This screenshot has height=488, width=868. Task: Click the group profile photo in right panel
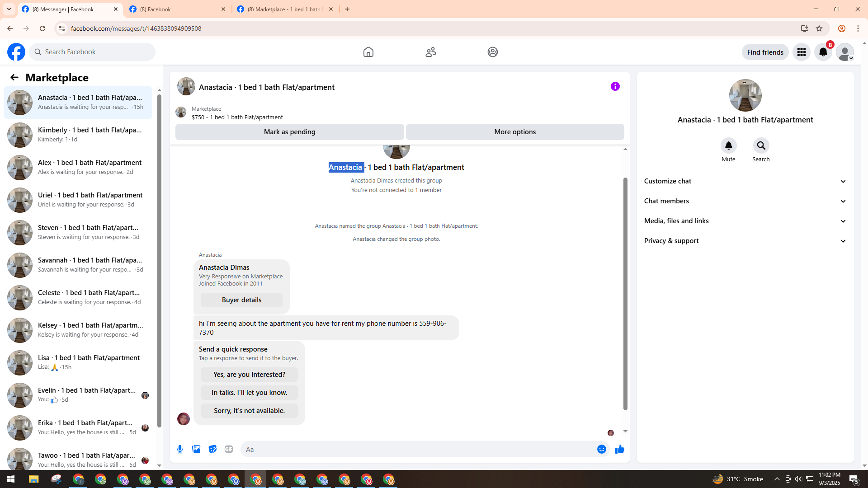[x=745, y=95]
